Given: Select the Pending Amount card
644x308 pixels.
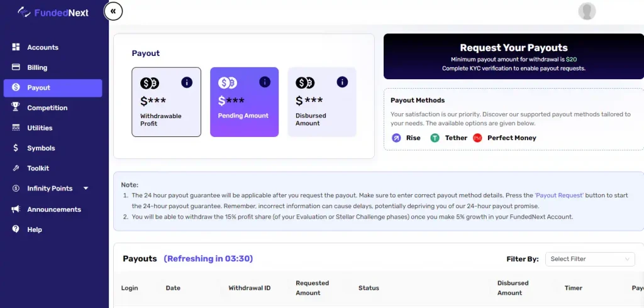Looking at the screenshot, I should [245, 102].
